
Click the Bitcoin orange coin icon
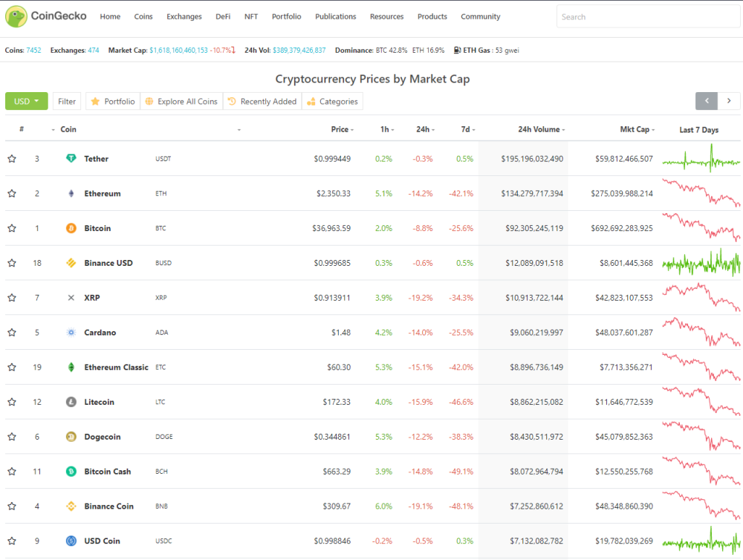click(71, 228)
